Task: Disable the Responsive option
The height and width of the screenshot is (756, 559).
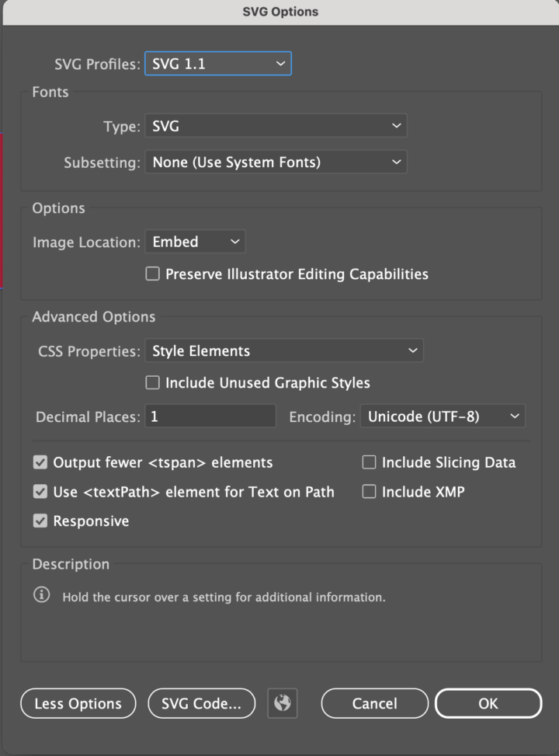Action: tap(40, 521)
